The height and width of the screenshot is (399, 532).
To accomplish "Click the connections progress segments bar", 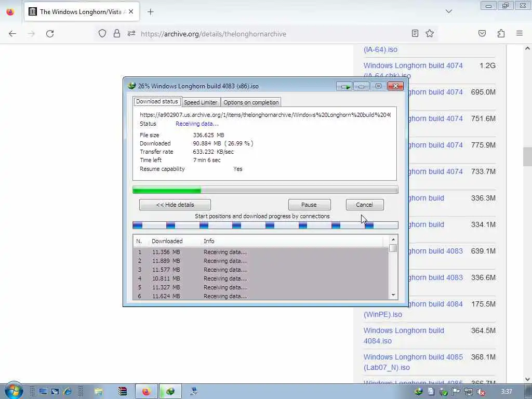I will tap(265, 225).
